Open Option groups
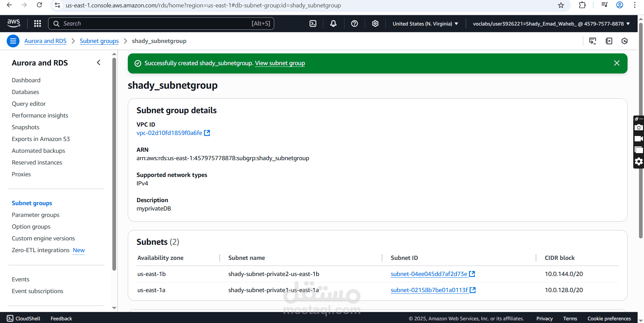This screenshot has width=644, height=323. 31,227
